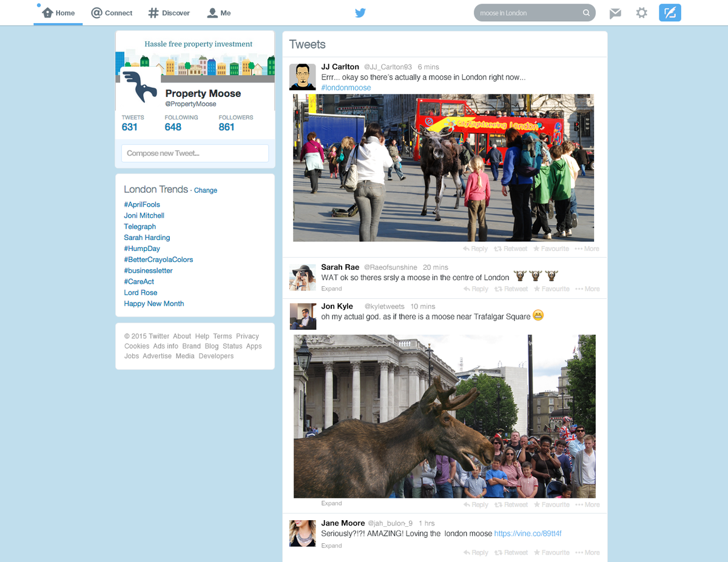Screen dimensions: 728x562
Task: Click the Help footer link
Action: (202, 336)
